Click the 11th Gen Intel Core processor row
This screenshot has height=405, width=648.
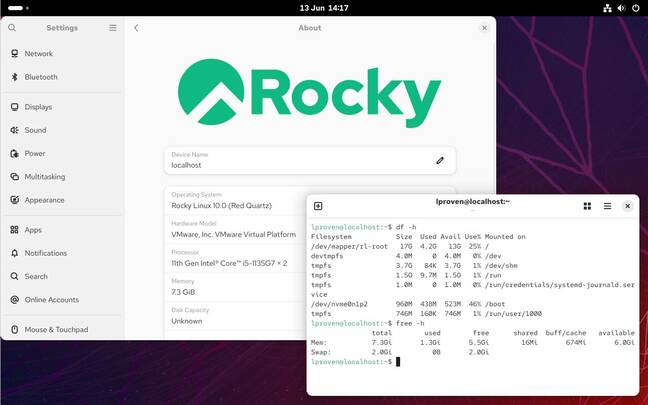pyautogui.click(x=236, y=258)
